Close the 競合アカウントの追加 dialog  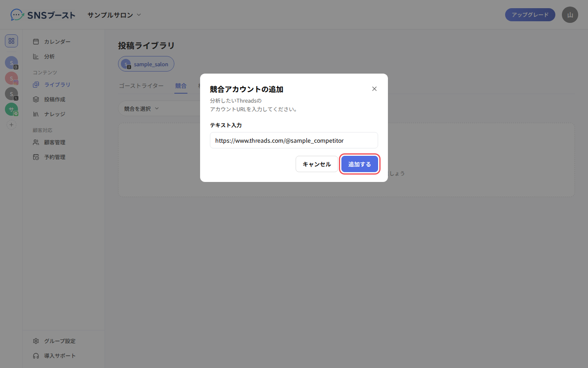(374, 89)
